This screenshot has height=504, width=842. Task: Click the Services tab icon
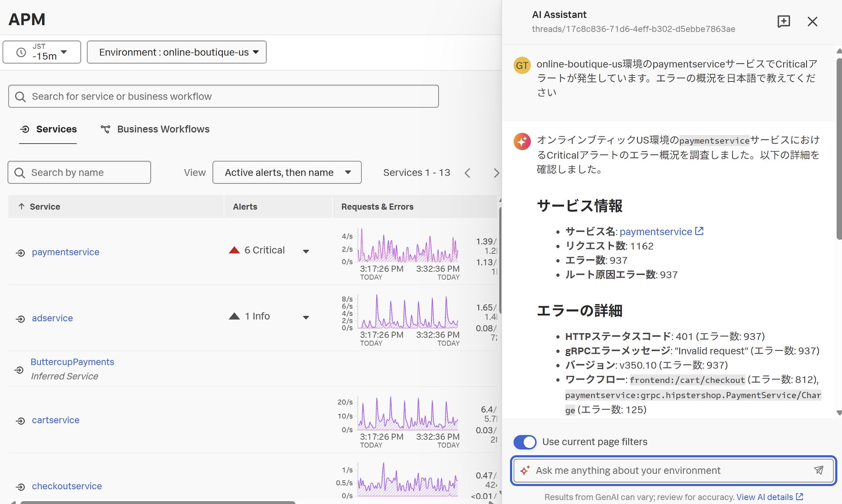(x=25, y=129)
